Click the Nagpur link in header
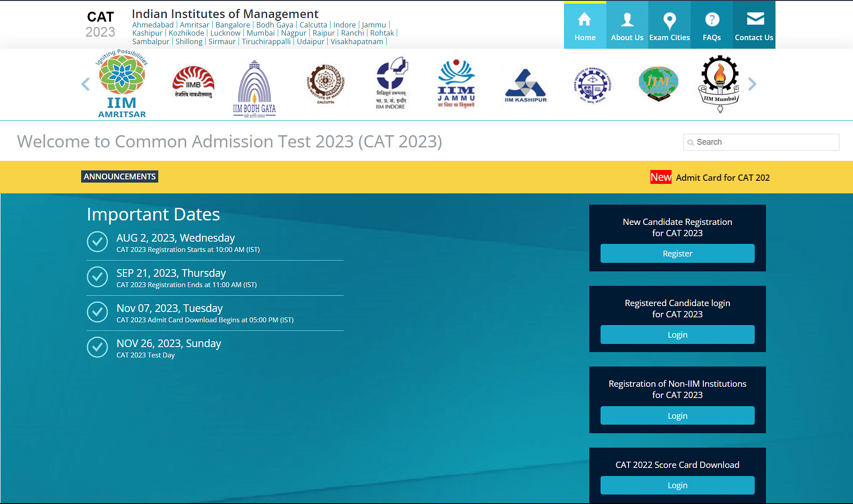Screen dimensions: 853x504 (x=294, y=33)
